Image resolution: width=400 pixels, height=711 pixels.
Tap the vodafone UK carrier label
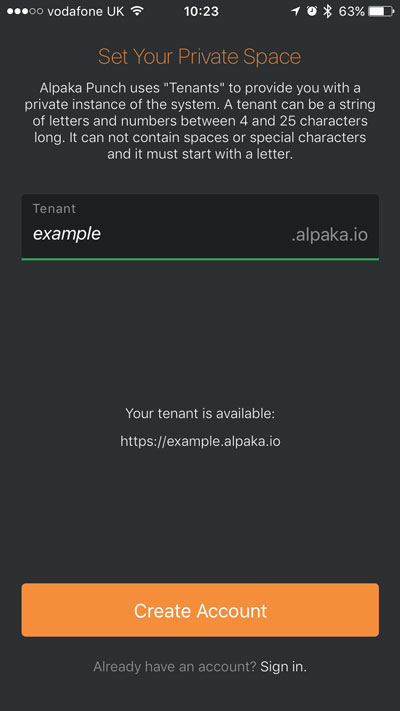(x=85, y=11)
